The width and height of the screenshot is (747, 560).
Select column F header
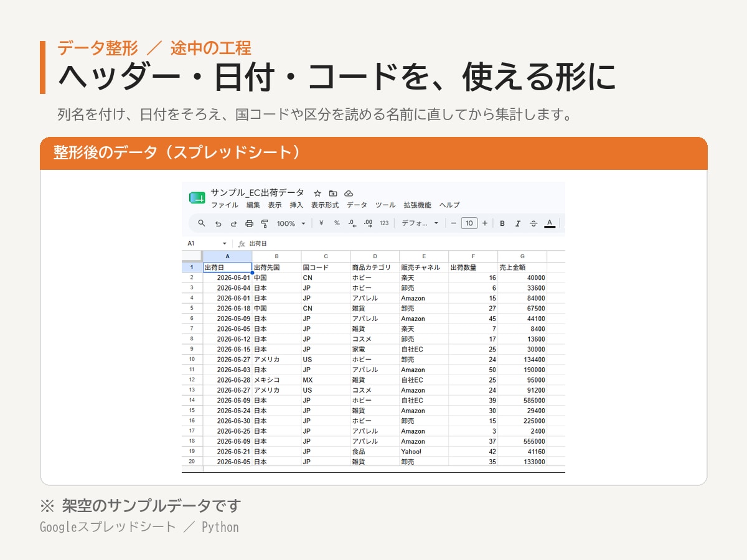click(x=473, y=256)
